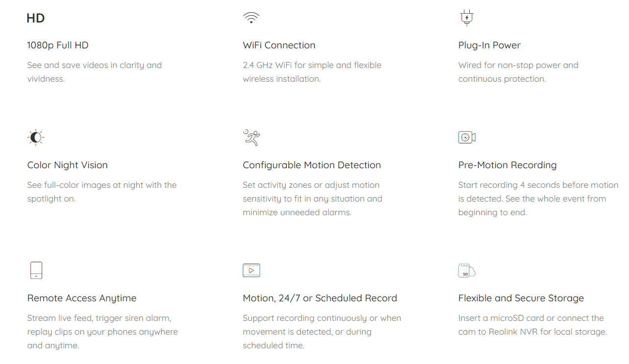Click the Plug-In Power title
Viewport: 629px width, 364px height.
pyautogui.click(x=489, y=45)
